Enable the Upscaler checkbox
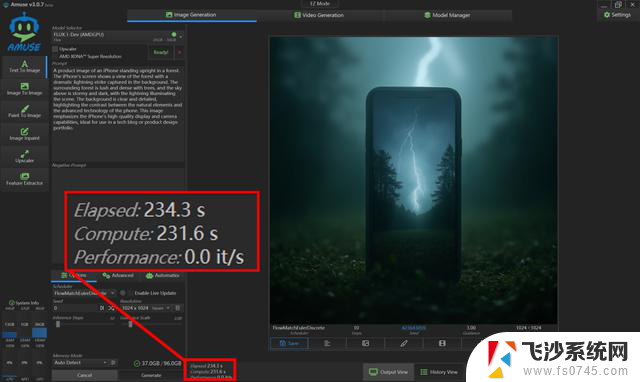The image size is (640, 382). point(55,49)
